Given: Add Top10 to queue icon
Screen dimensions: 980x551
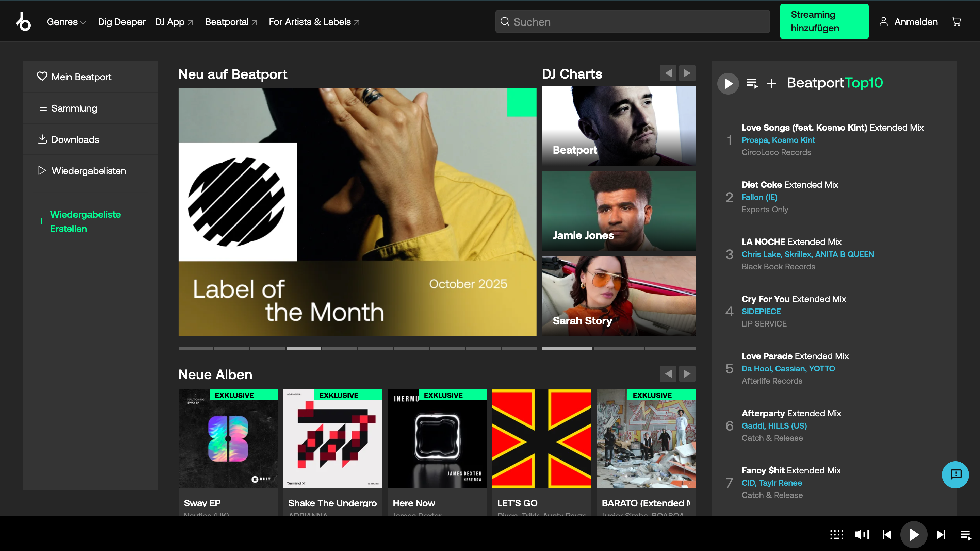Looking at the screenshot, I should [x=752, y=83].
